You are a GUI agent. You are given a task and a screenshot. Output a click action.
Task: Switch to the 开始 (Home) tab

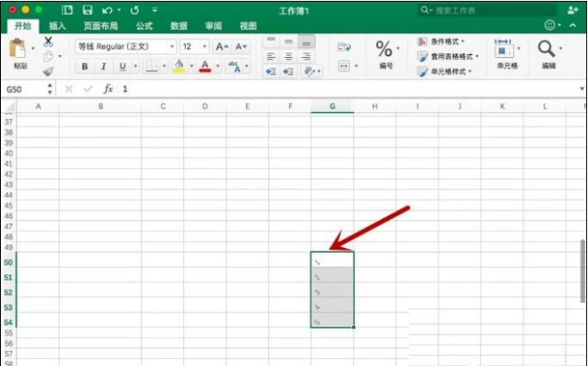click(x=23, y=26)
